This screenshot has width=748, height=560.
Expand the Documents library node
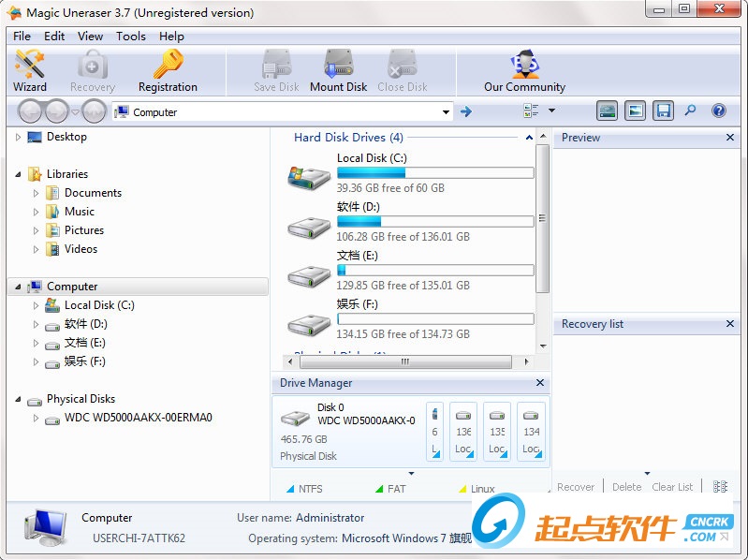(36, 193)
